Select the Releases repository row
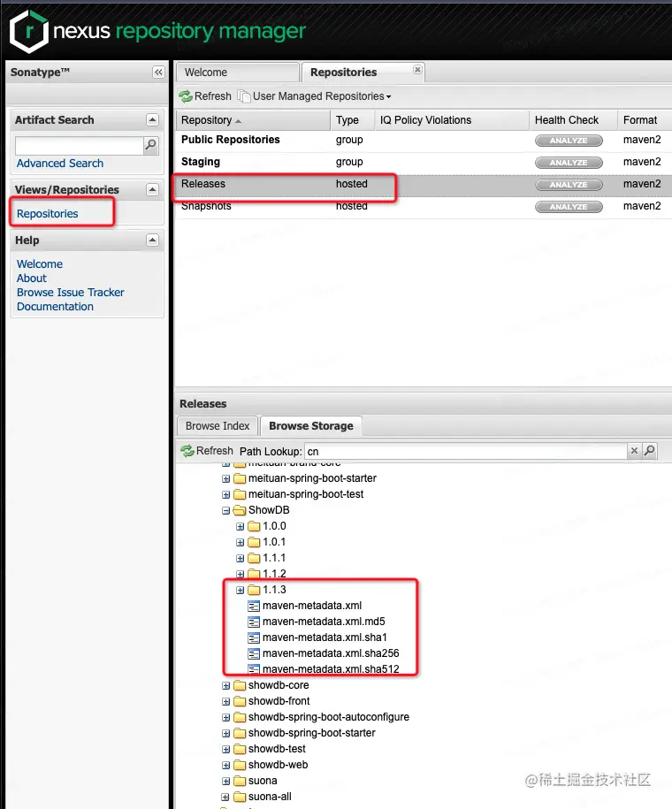Image resolution: width=672 pixels, height=809 pixels. 424,185
